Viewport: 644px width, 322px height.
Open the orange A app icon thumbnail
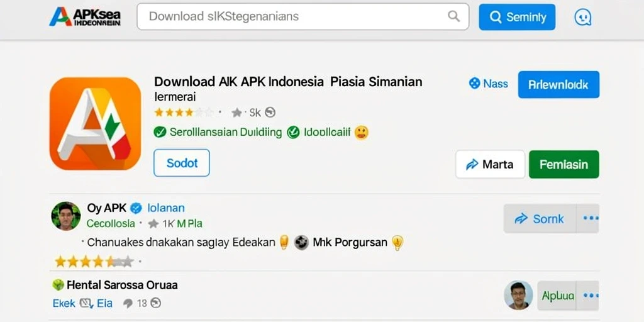coord(96,123)
